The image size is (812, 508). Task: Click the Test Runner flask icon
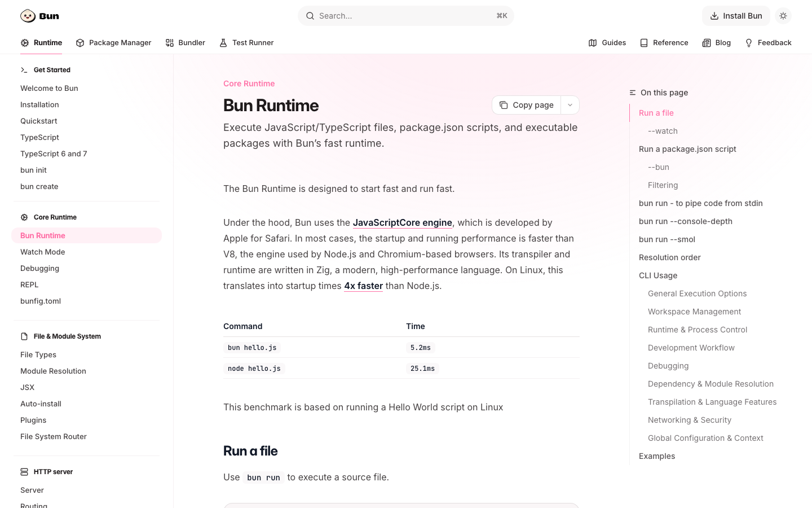223,43
